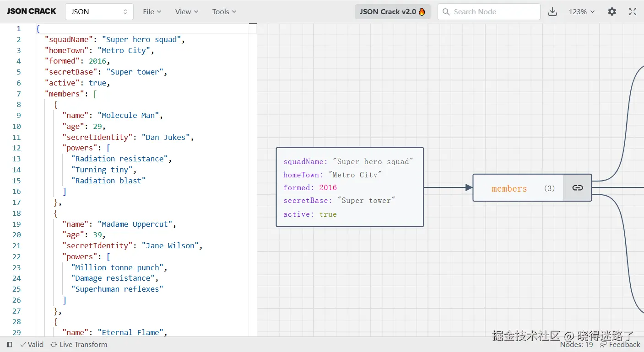Open the Tools menu
The height and width of the screenshot is (352, 644).
coord(224,12)
